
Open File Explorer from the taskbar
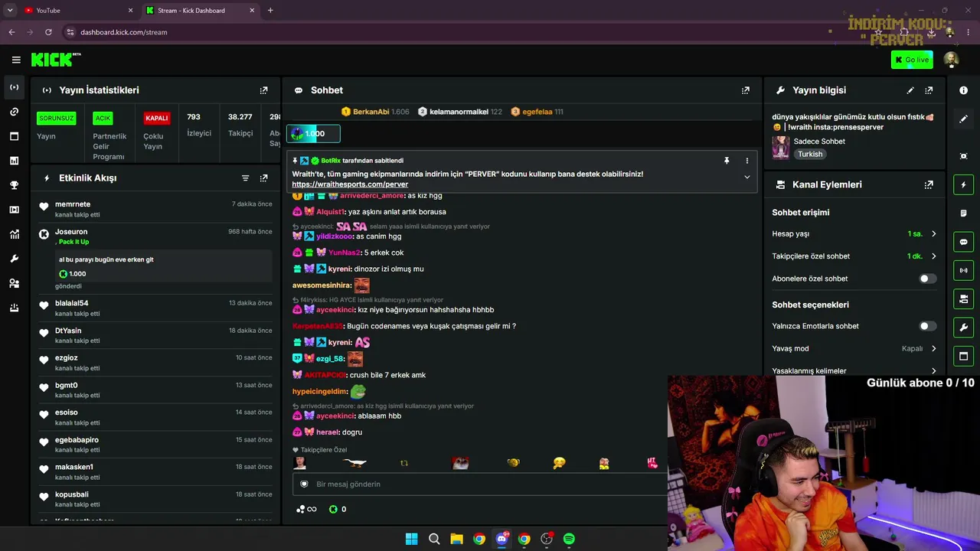point(456,539)
